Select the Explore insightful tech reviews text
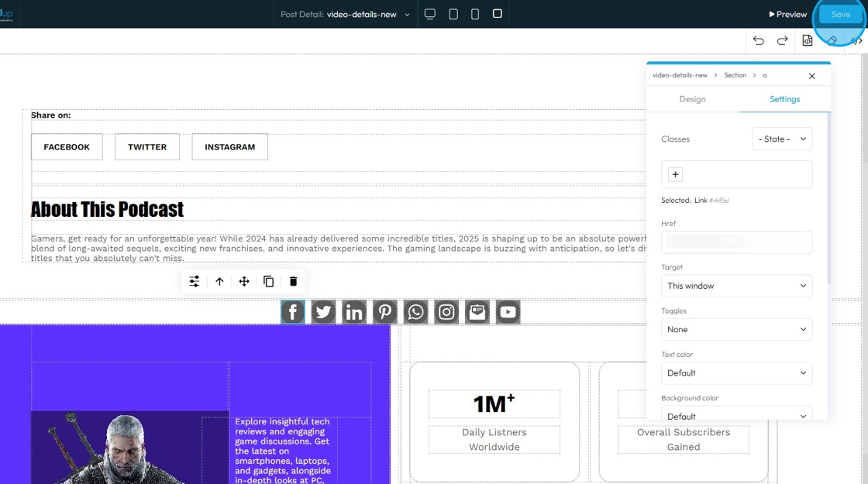Screen dimensions: 868x484 coord(283,451)
